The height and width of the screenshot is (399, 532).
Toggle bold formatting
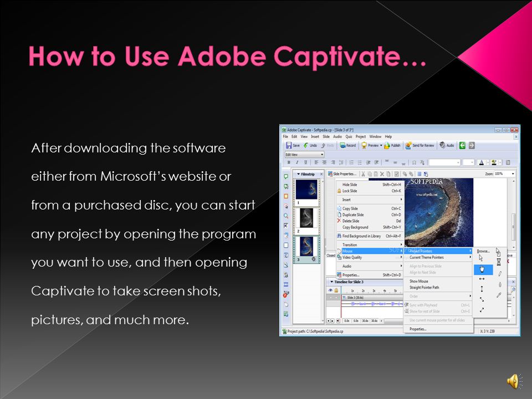pos(289,162)
